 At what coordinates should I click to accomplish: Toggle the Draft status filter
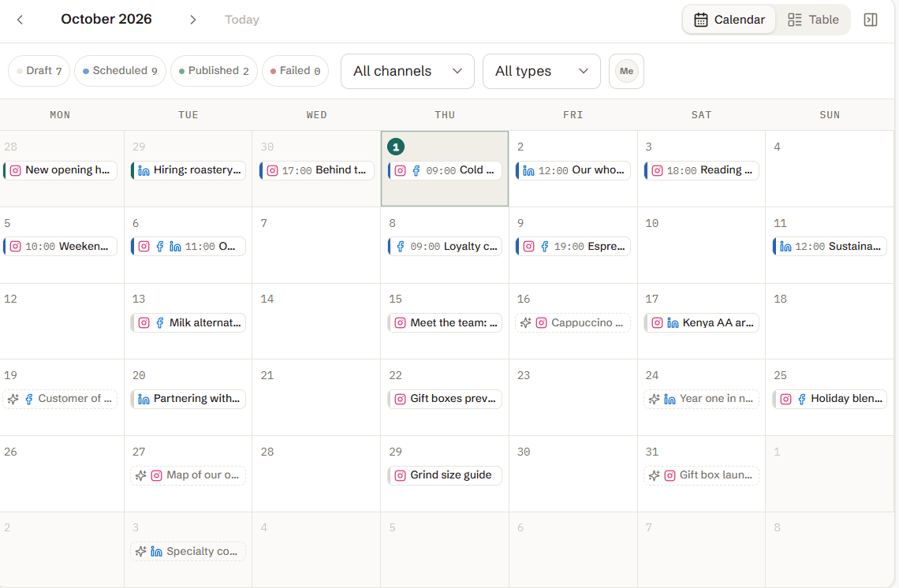[x=39, y=70]
